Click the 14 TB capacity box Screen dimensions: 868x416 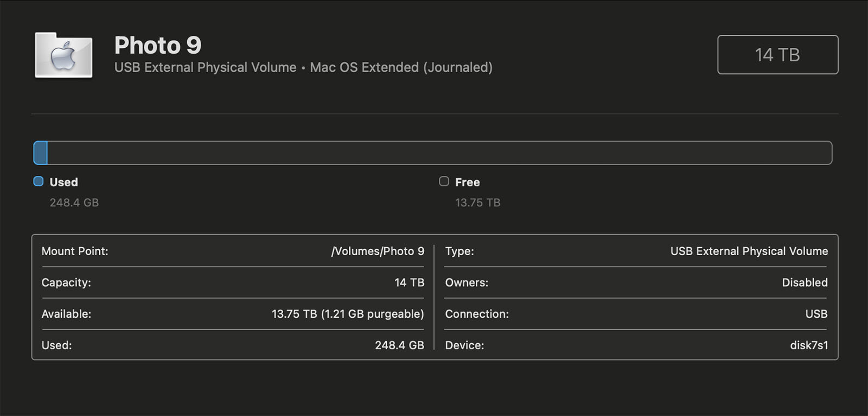tap(777, 55)
